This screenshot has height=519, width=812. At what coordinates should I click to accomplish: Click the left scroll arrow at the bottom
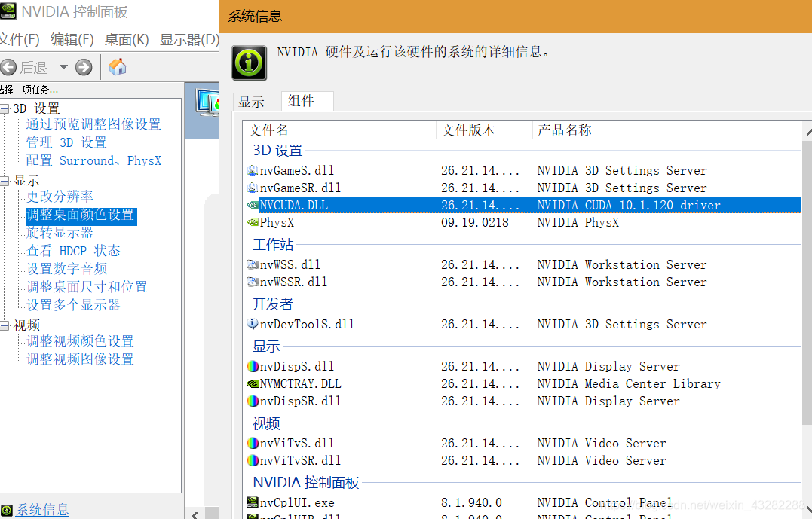[195, 514]
